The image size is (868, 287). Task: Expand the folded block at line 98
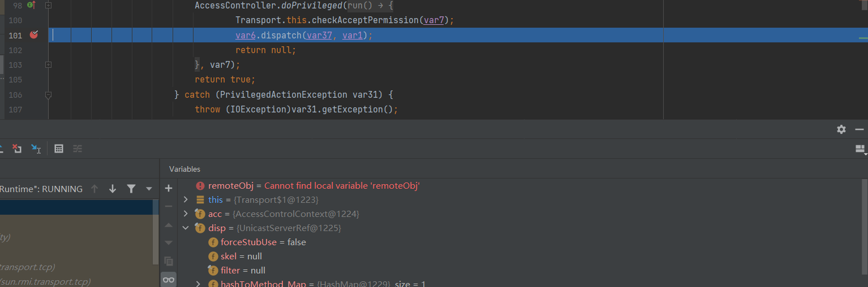48,5
